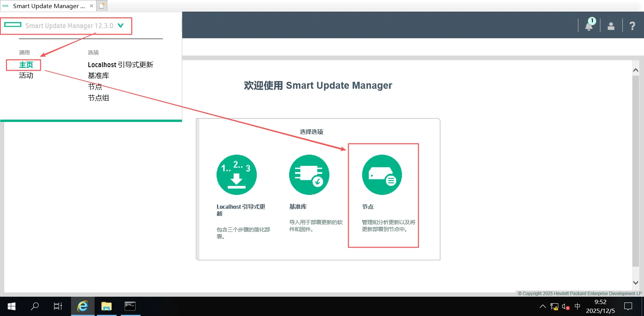Screen dimensions: 644x316
Task: Click the 中 input method indicator
Action: (578, 306)
